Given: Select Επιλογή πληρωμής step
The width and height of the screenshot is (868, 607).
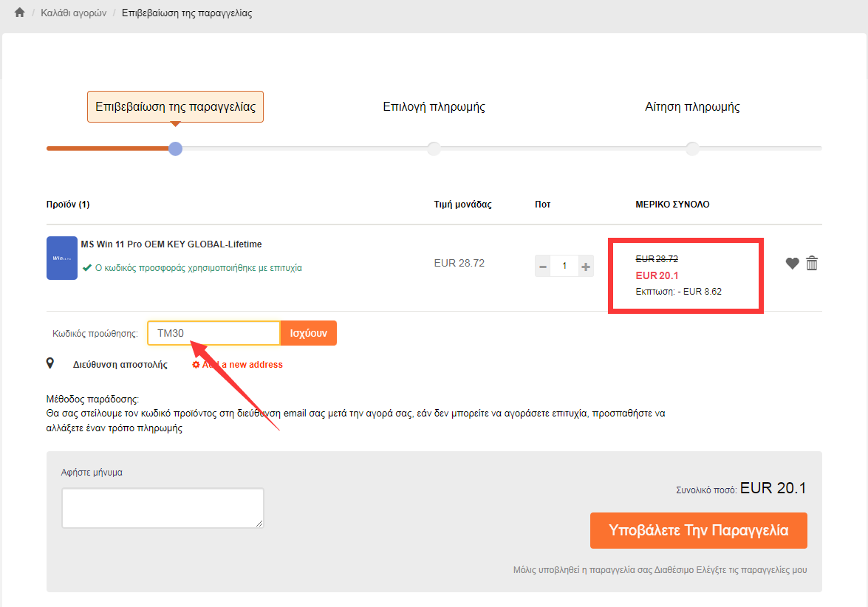Looking at the screenshot, I should point(434,107).
